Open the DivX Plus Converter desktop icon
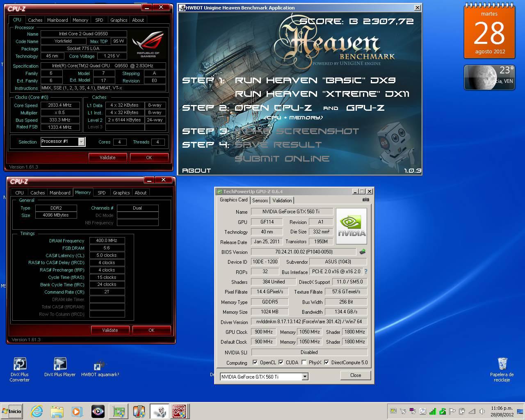 20,370
